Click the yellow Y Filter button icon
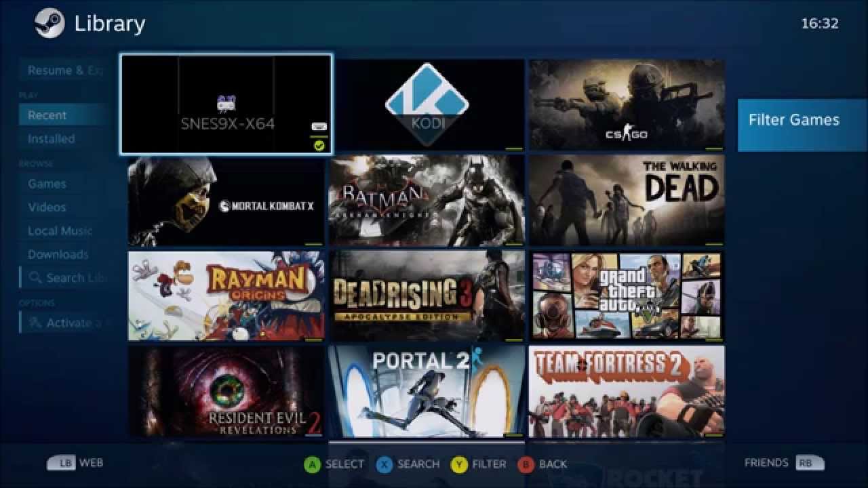868x488 pixels. click(x=458, y=464)
